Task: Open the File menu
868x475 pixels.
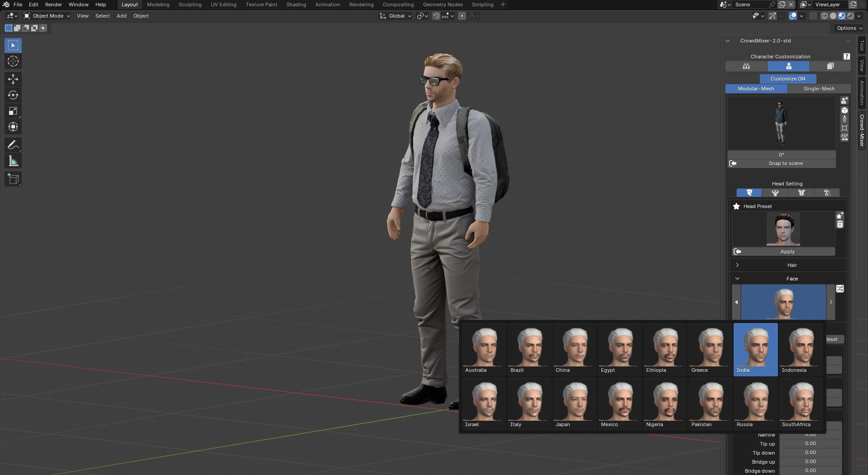Action: pyautogui.click(x=18, y=5)
